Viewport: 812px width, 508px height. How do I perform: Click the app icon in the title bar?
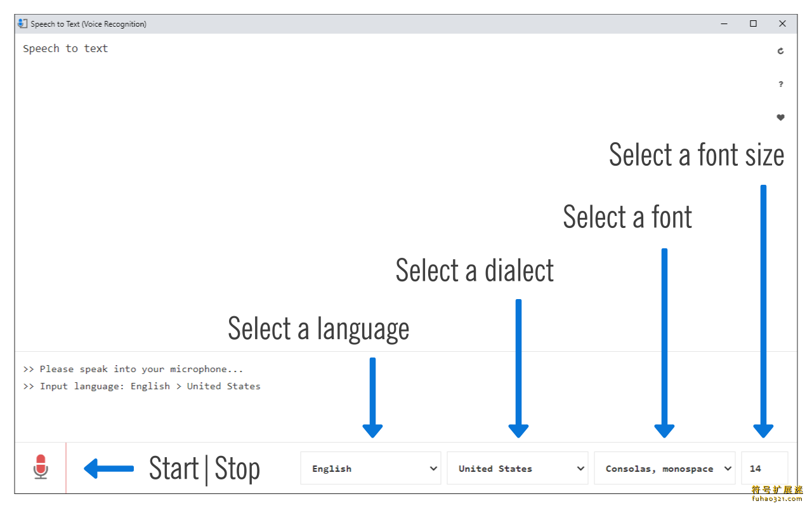point(23,23)
